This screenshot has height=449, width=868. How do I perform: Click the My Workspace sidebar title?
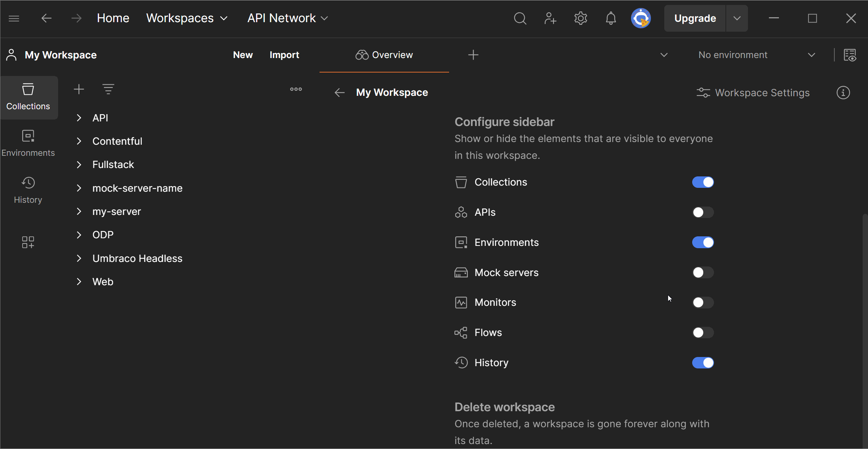60,55
